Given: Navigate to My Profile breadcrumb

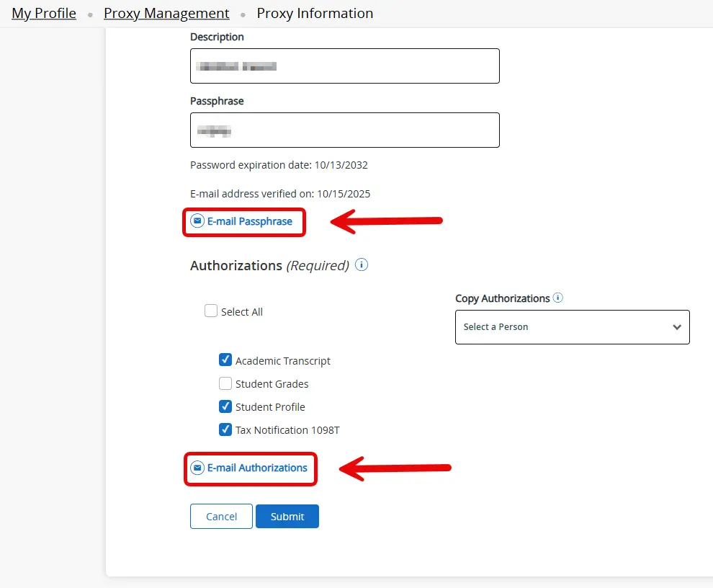Looking at the screenshot, I should pyautogui.click(x=43, y=13).
